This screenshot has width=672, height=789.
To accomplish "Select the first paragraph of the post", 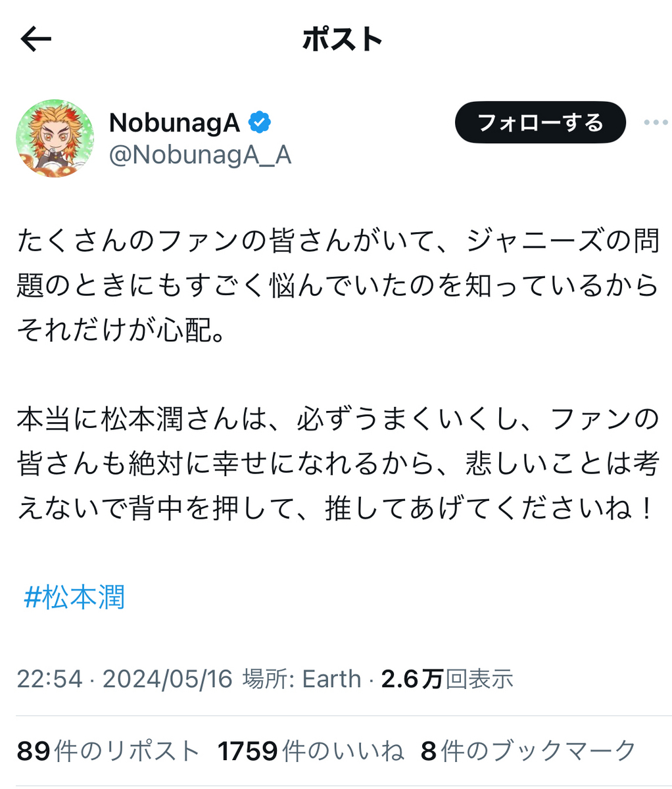I will pos(337,285).
